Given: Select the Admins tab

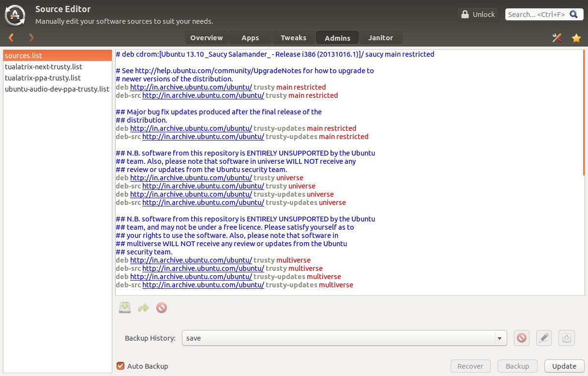Looking at the screenshot, I should (x=337, y=38).
